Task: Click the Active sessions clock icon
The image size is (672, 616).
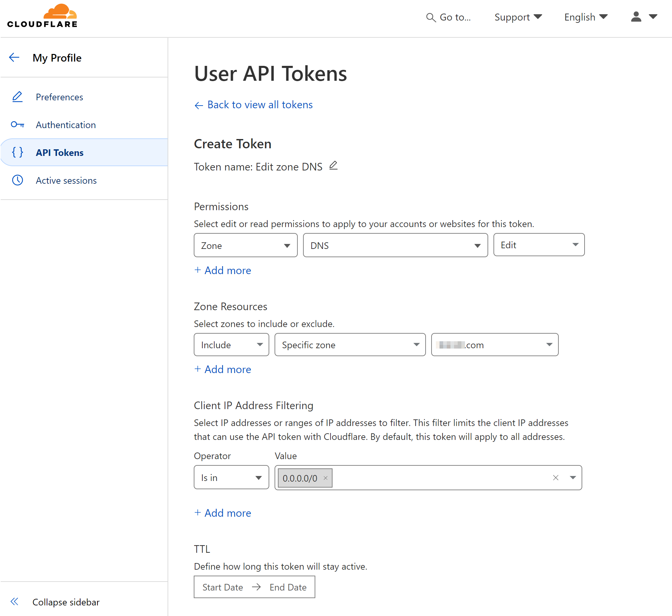Action: point(17,180)
